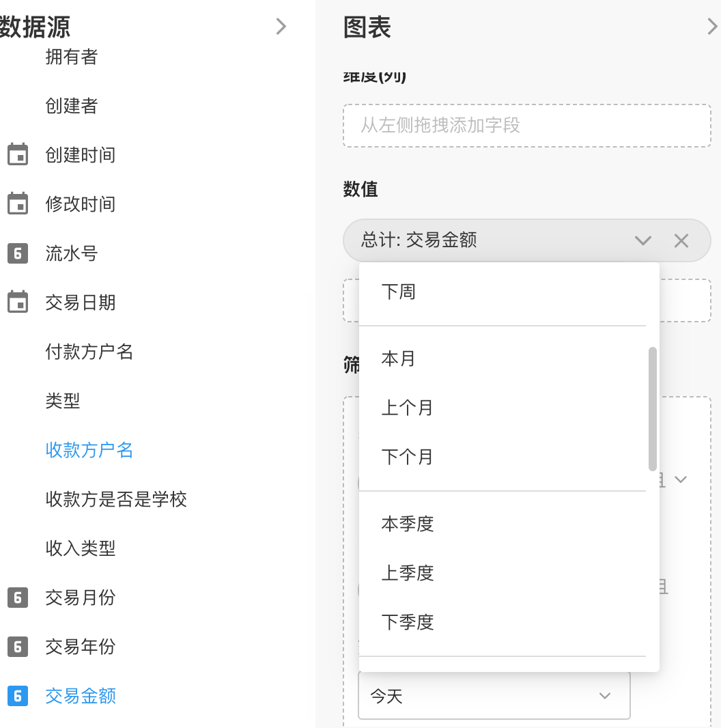Select the 收款方户名 field
721x728 pixels.
tap(88, 450)
